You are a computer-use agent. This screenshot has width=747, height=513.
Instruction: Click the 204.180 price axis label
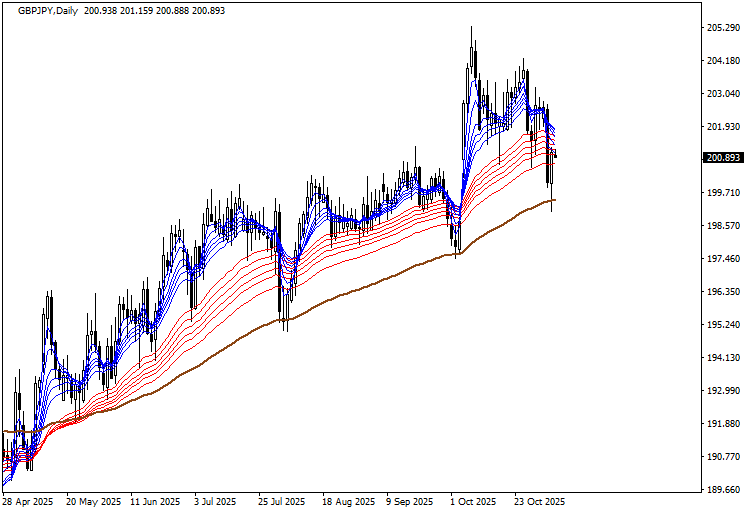(722, 61)
